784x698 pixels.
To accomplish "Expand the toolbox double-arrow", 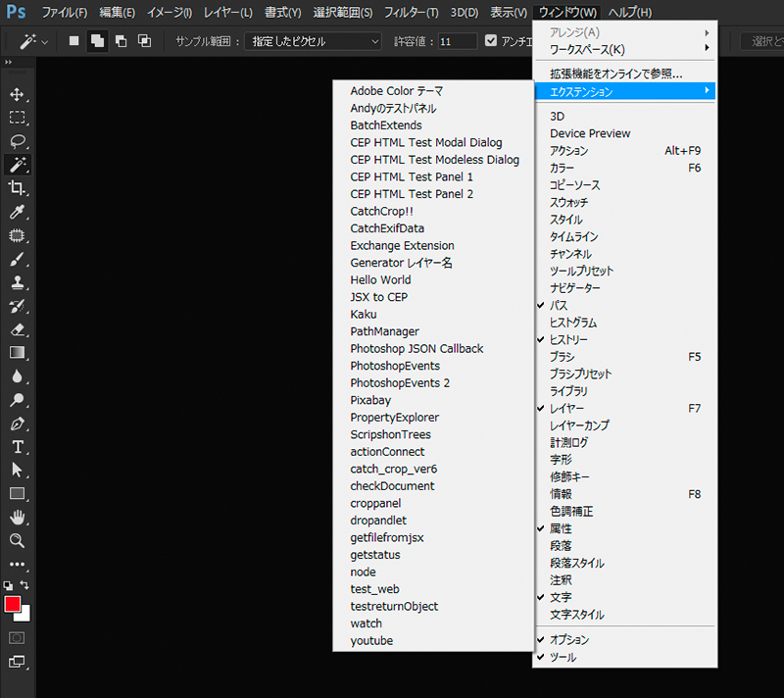I will (x=8, y=62).
